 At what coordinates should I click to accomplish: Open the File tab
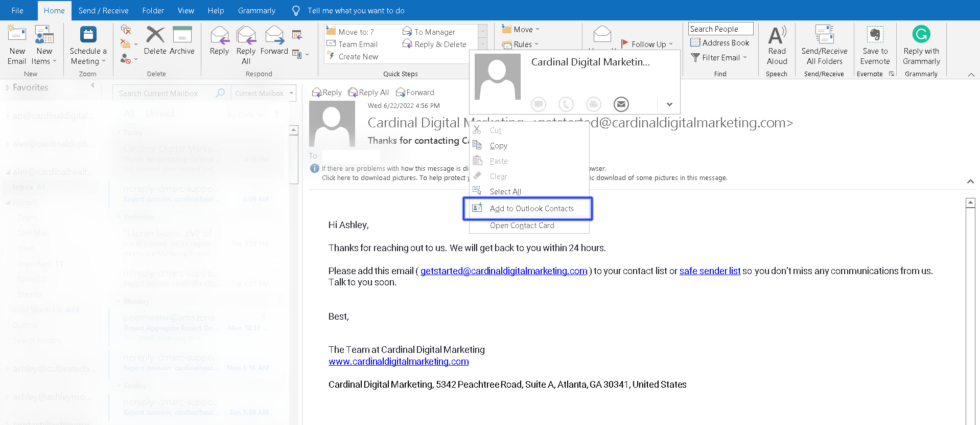pos(17,10)
